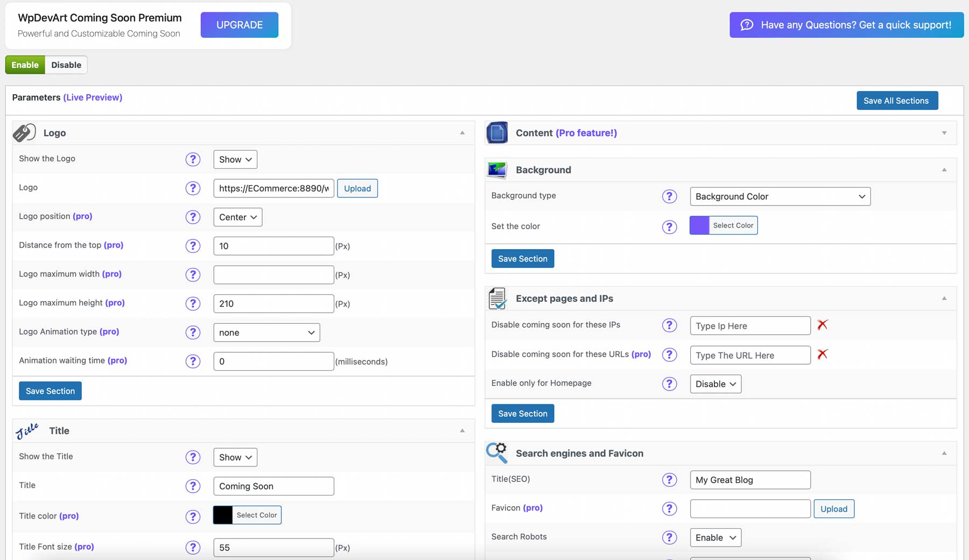The width and height of the screenshot is (969, 560).
Task: Collapse the Except pages and IPs section
Action: tap(944, 298)
